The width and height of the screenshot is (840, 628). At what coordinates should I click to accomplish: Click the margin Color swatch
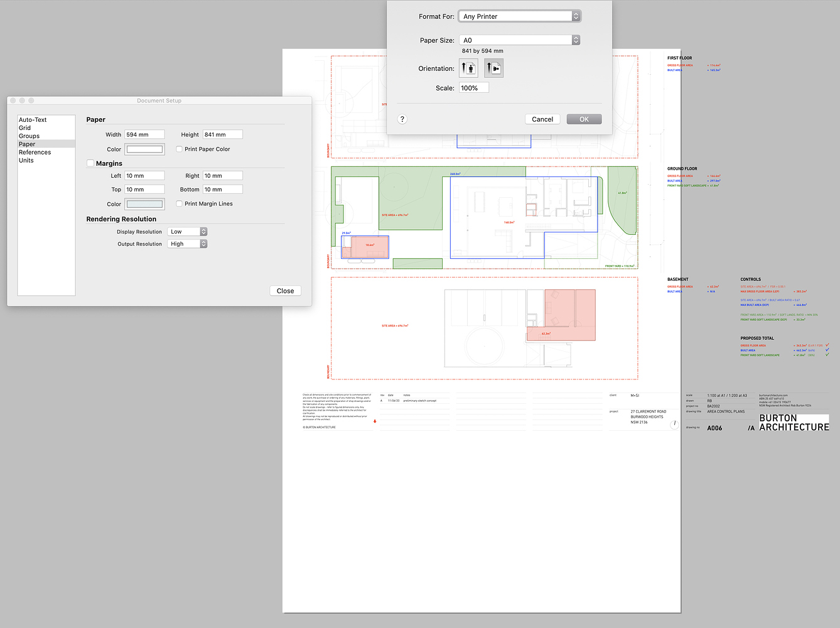(x=144, y=203)
